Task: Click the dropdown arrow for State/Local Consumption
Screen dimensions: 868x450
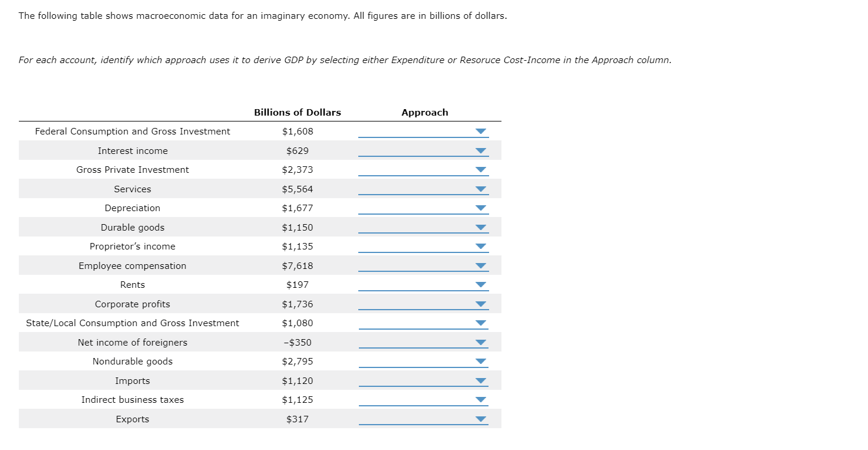Action: (x=480, y=323)
